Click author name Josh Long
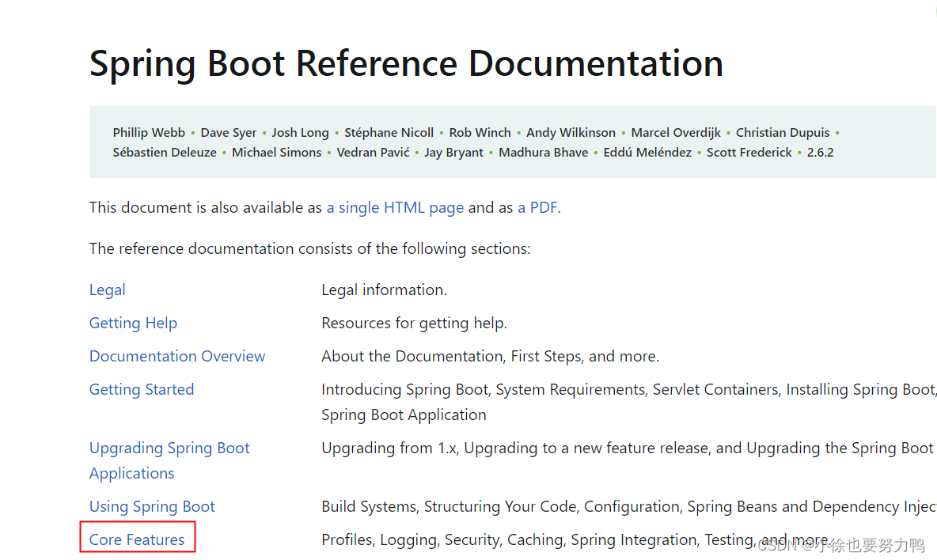The height and width of the screenshot is (560, 937). 300,133
